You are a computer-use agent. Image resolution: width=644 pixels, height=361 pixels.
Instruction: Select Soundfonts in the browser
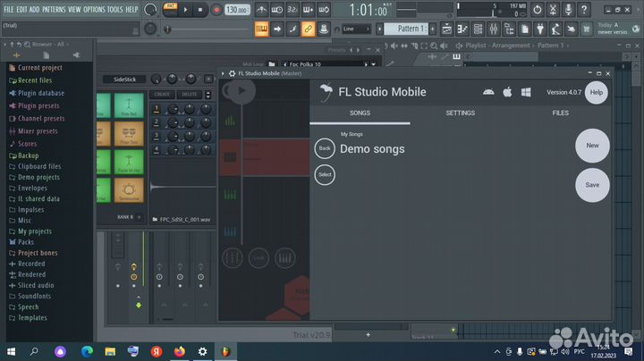[34, 296]
